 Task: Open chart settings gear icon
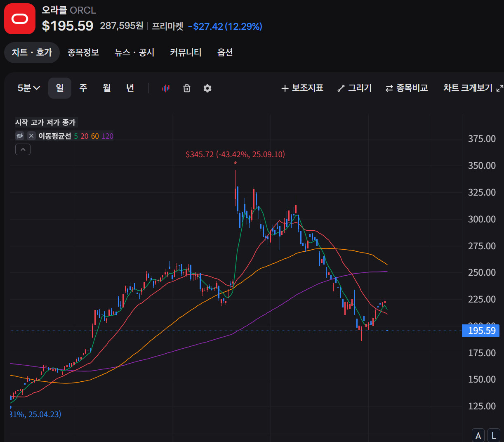[207, 88]
